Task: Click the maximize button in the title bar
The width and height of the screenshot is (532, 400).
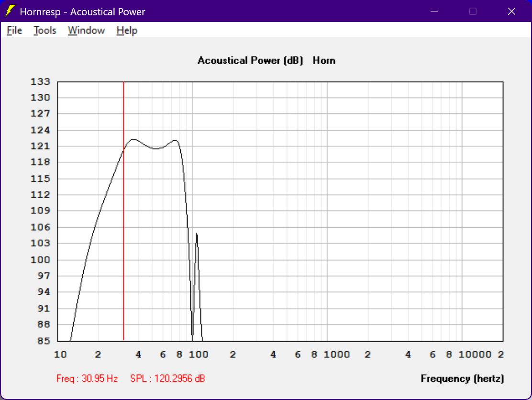Action: (x=473, y=11)
